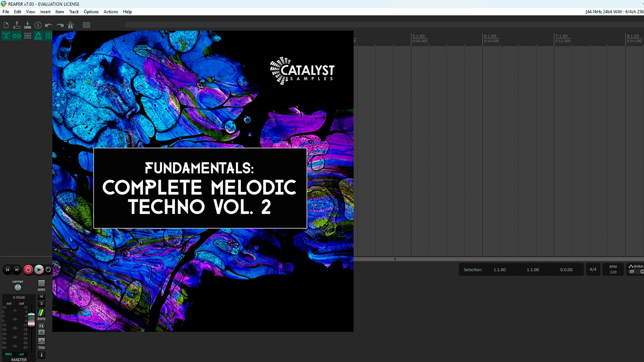644x362 pixels.
Task: Go to project end with the transport button
Action: coord(17,270)
